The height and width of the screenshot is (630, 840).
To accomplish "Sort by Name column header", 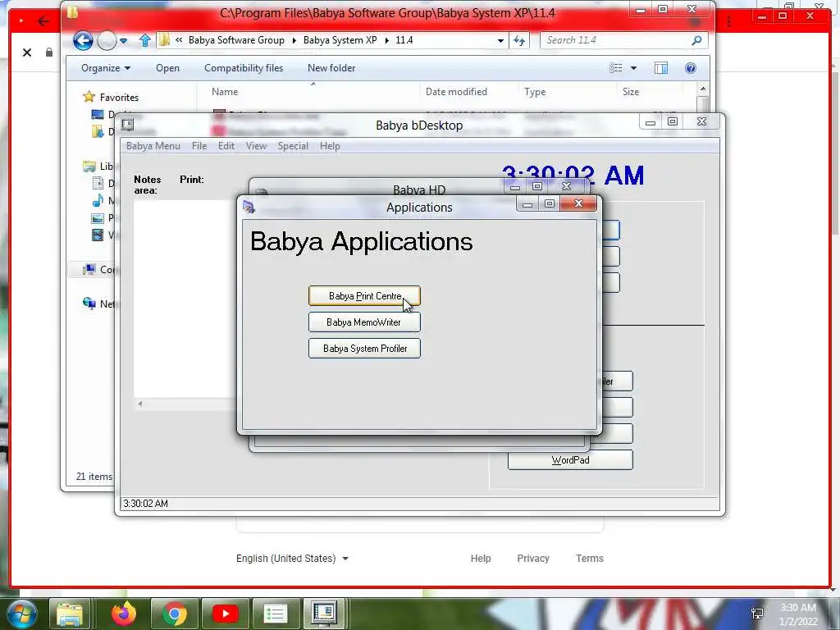I will pos(225,92).
